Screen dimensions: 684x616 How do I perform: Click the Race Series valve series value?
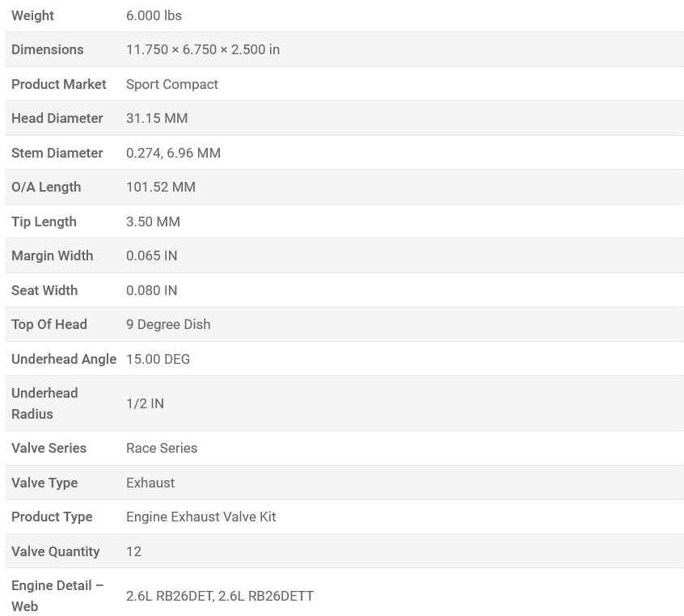pyautogui.click(x=162, y=448)
